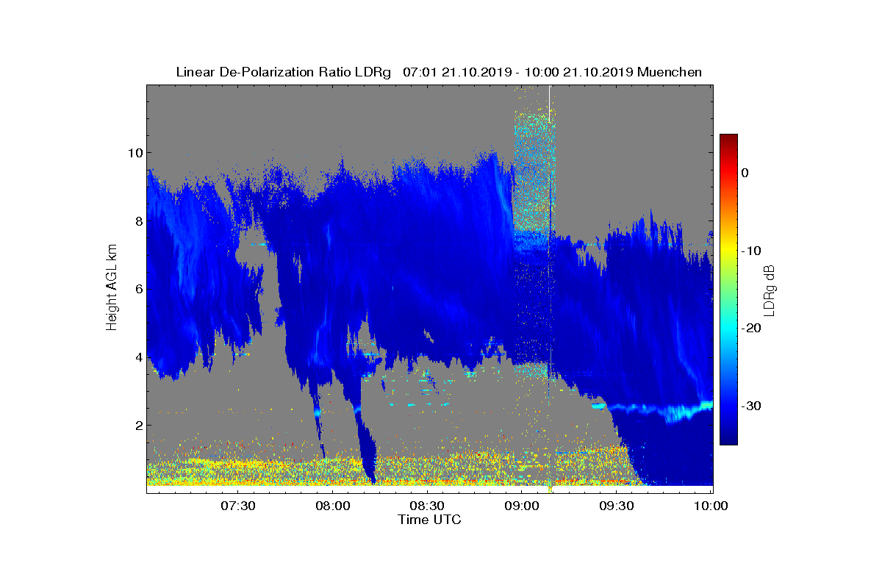
Task: Click the height tick label '8'
Action: 138,220
